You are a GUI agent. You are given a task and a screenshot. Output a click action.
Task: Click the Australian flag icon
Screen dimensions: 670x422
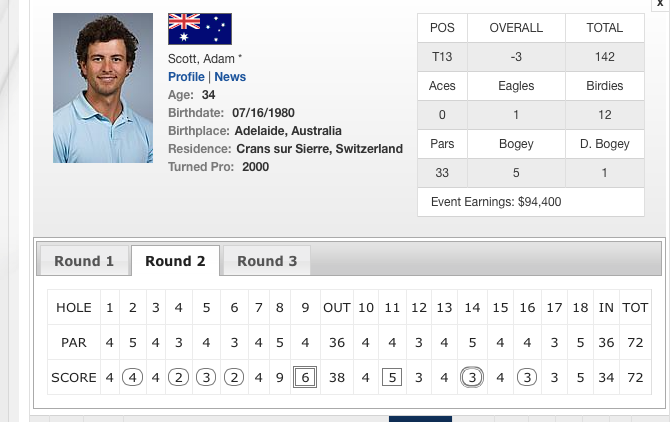[200, 29]
